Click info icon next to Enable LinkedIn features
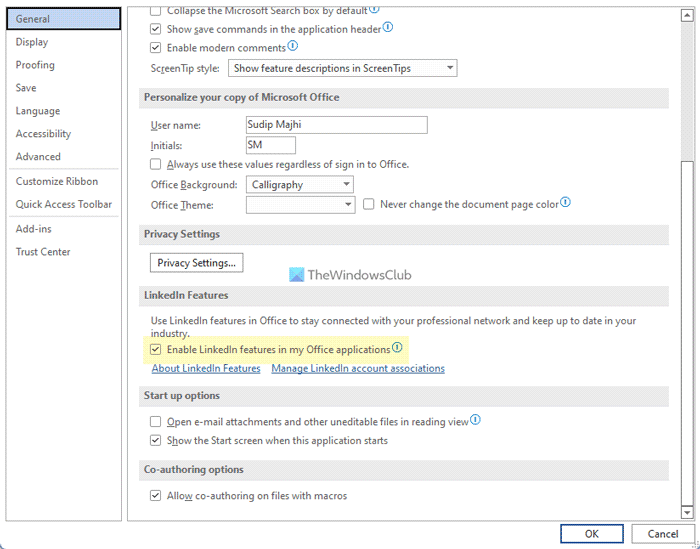The height and width of the screenshot is (549, 700). click(397, 348)
